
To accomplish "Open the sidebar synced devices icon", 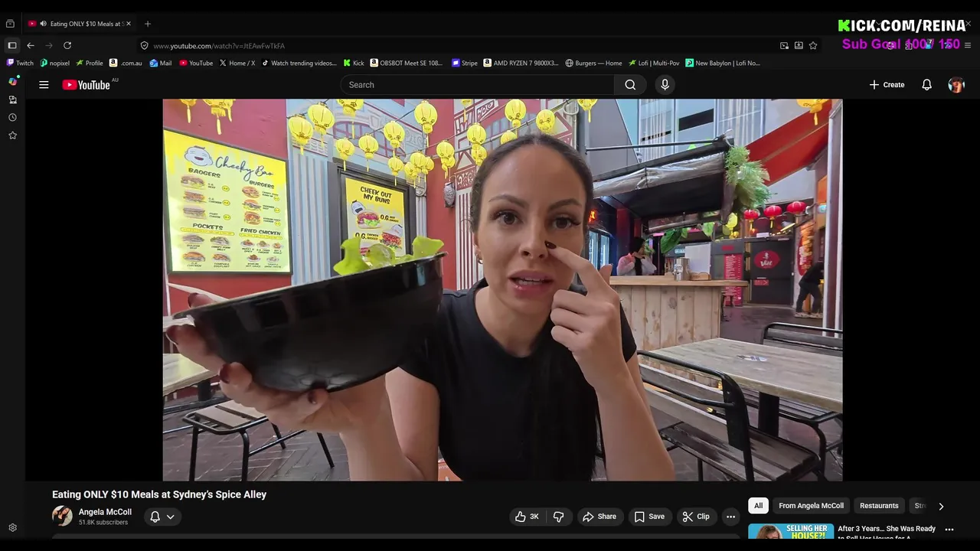I will 13,99.
